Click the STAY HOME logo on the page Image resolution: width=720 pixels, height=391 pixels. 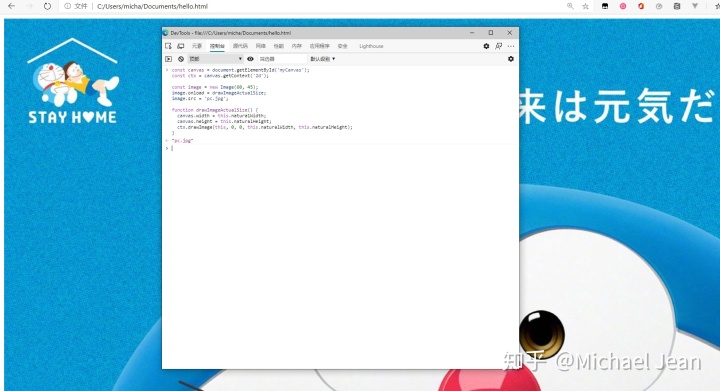coord(73,81)
